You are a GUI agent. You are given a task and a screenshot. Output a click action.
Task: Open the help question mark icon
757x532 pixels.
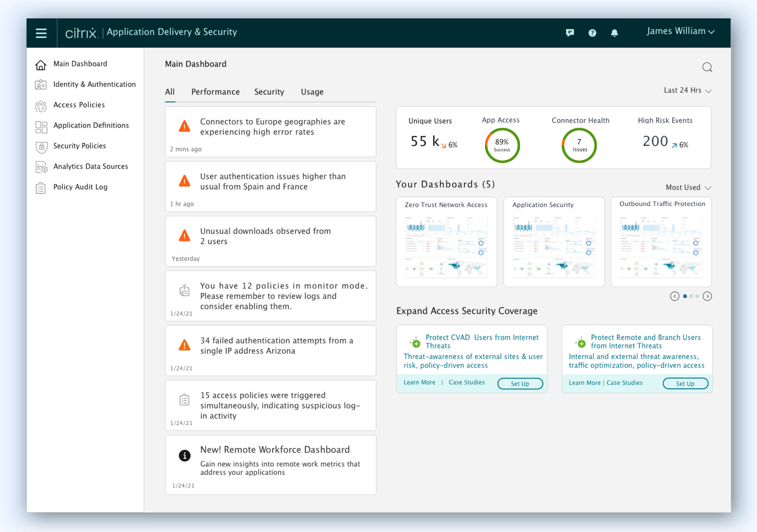pyautogui.click(x=592, y=33)
